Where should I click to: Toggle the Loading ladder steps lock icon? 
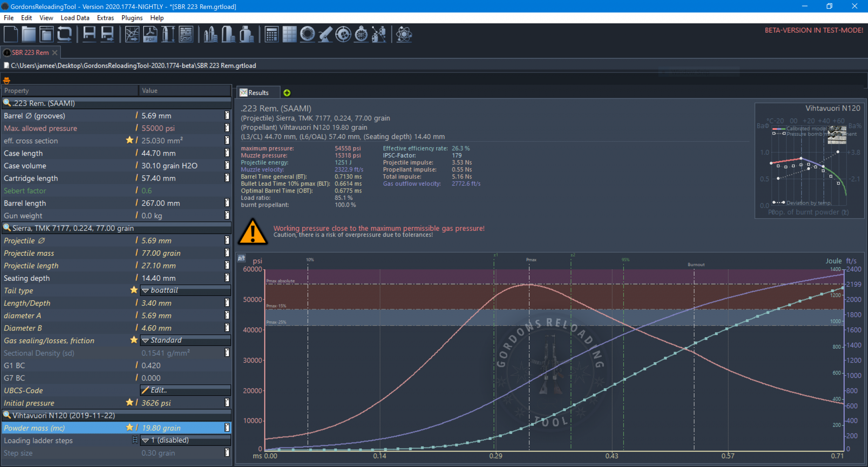135,440
